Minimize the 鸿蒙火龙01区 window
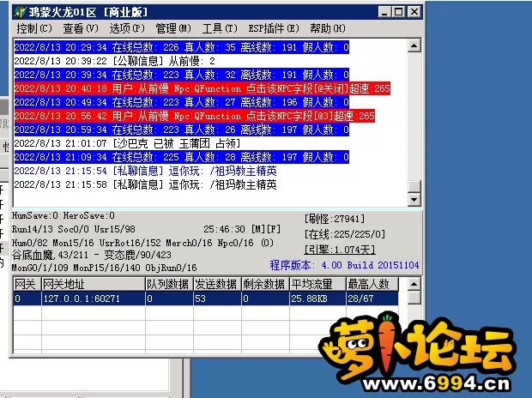532x398 pixels. (x=384, y=12)
